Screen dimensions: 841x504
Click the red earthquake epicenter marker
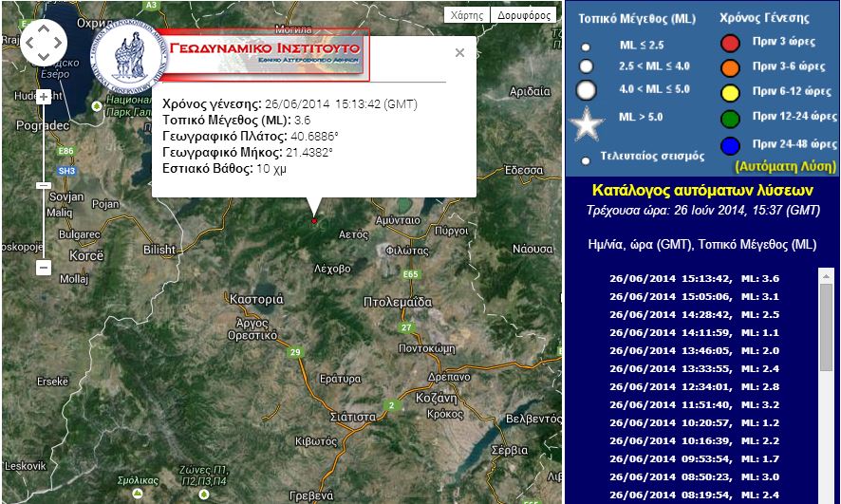click(314, 221)
